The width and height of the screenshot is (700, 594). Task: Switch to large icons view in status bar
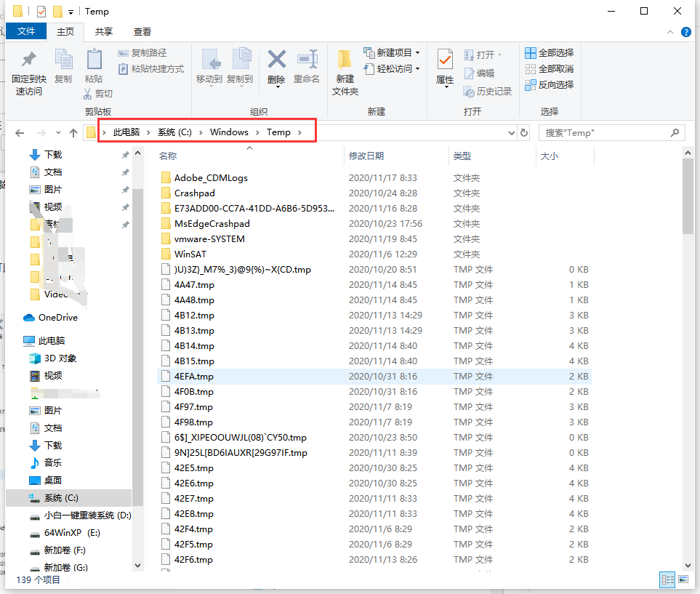683,579
